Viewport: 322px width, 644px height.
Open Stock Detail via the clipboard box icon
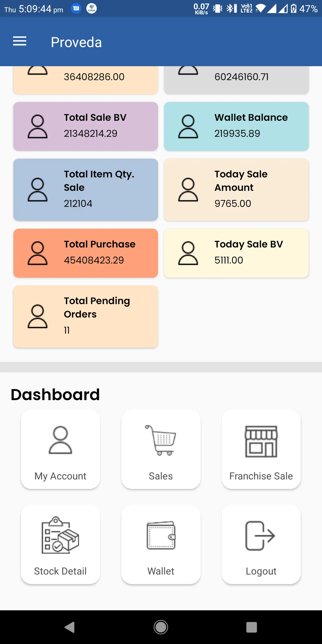pos(60,535)
